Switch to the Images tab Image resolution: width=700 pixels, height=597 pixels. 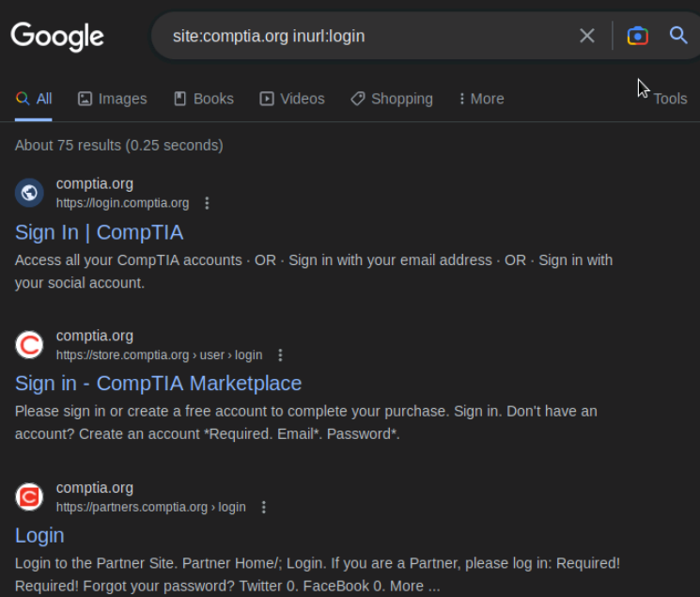point(113,99)
